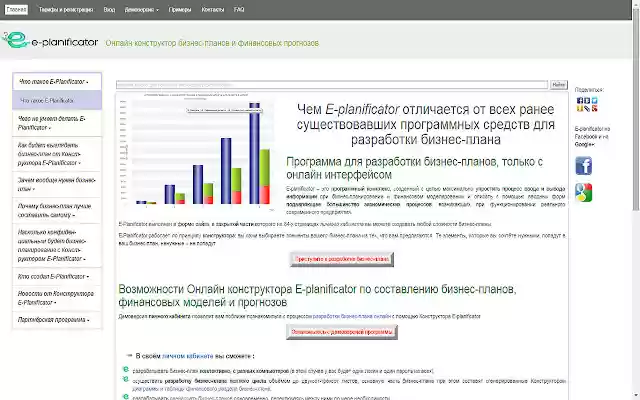Screen dimensions: 640x400
Task: Click 'Ознакомиться с демоверсией программы' button
Action: (342, 332)
